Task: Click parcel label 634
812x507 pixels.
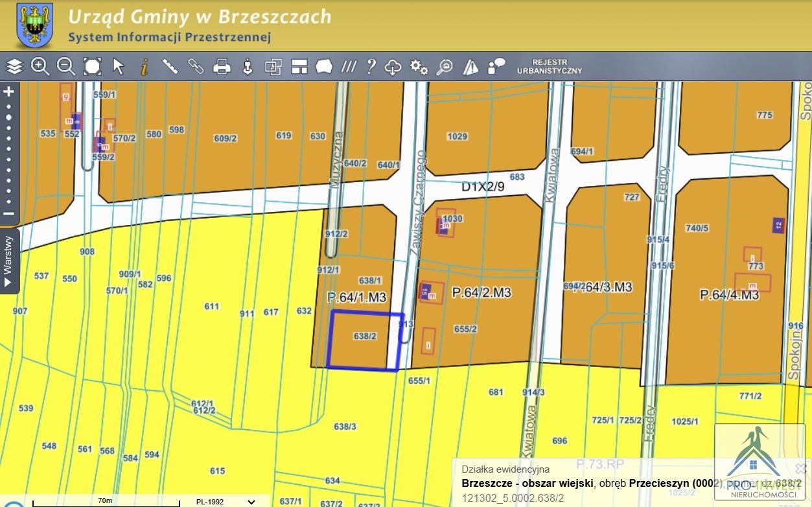Action: coord(332,481)
